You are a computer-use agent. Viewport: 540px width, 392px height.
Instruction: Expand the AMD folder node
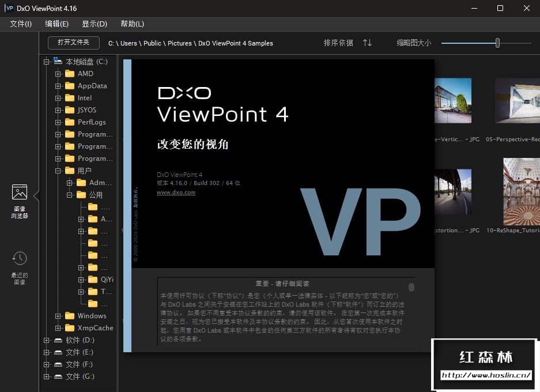point(58,74)
